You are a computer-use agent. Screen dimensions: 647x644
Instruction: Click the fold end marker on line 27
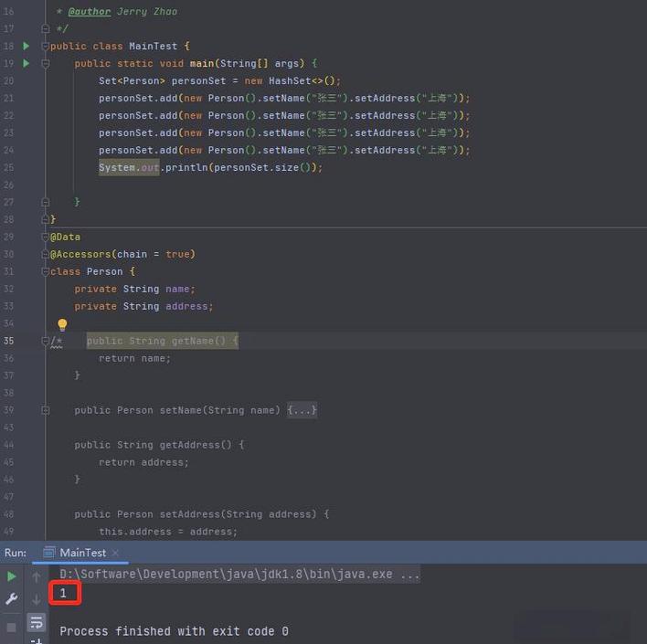coord(46,202)
